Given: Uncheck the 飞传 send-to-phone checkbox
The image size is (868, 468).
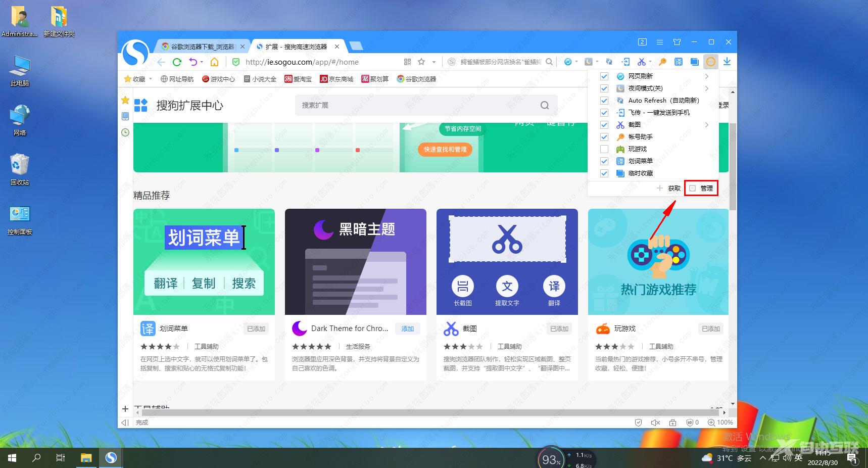Looking at the screenshot, I should coord(604,113).
